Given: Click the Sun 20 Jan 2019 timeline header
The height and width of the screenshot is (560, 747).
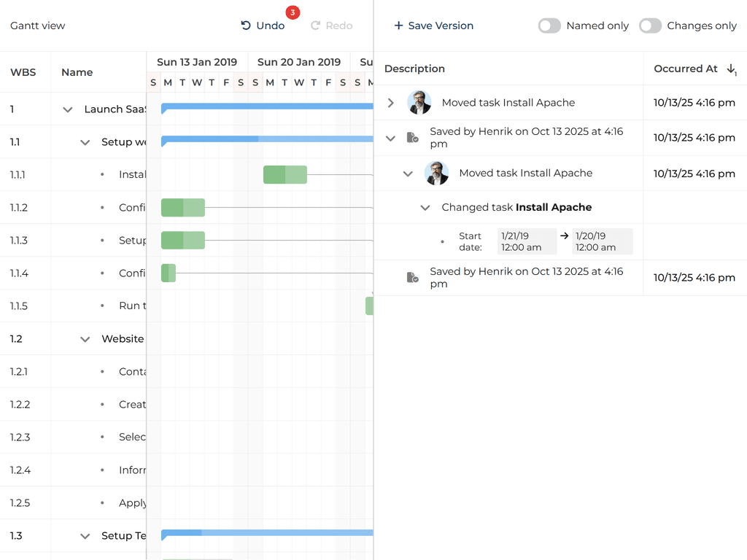Looking at the screenshot, I should pos(299,62).
